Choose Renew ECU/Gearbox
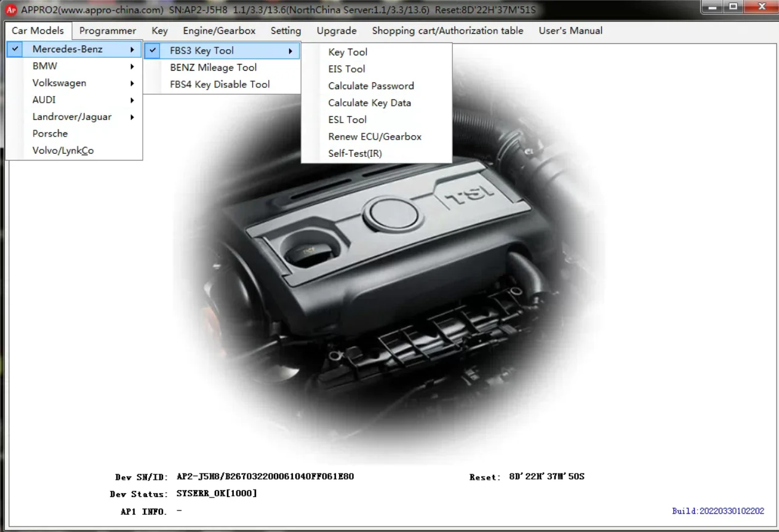Image resolution: width=779 pixels, height=532 pixels. [x=375, y=137]
